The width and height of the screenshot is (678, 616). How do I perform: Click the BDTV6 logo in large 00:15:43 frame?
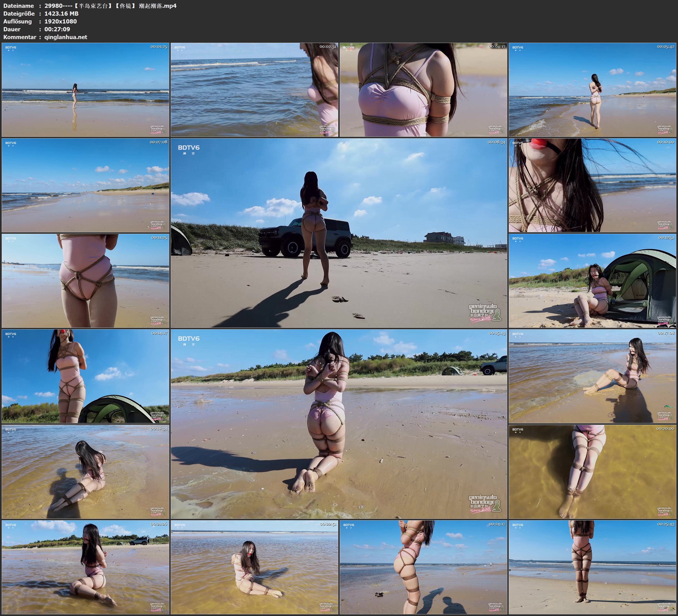click(x=189, y=339)
